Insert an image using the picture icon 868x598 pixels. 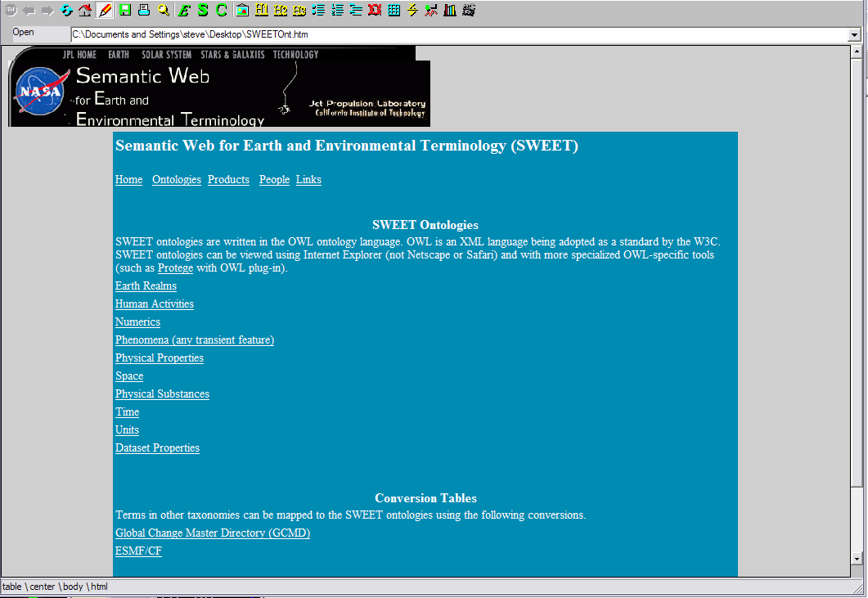tap(241, 10)
